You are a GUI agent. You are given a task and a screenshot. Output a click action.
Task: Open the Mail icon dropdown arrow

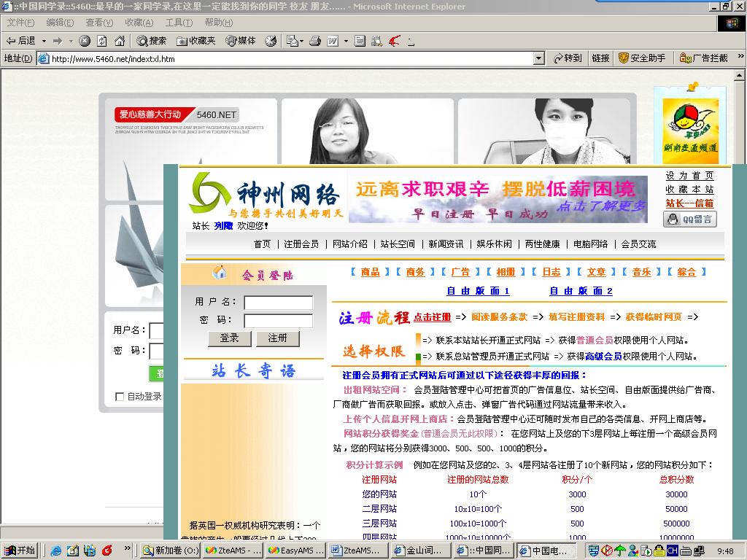(302, 41)
